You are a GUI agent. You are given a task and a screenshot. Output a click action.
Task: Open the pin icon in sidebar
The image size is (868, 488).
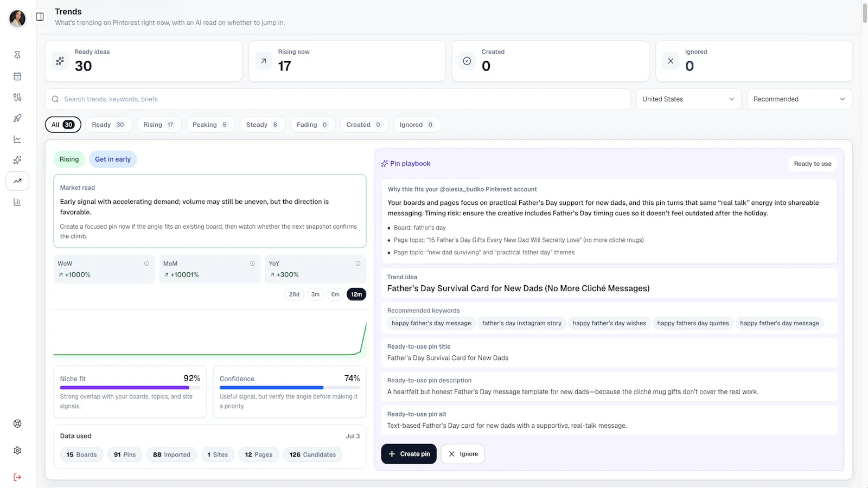pyautogui.click(x=17, y=55)
